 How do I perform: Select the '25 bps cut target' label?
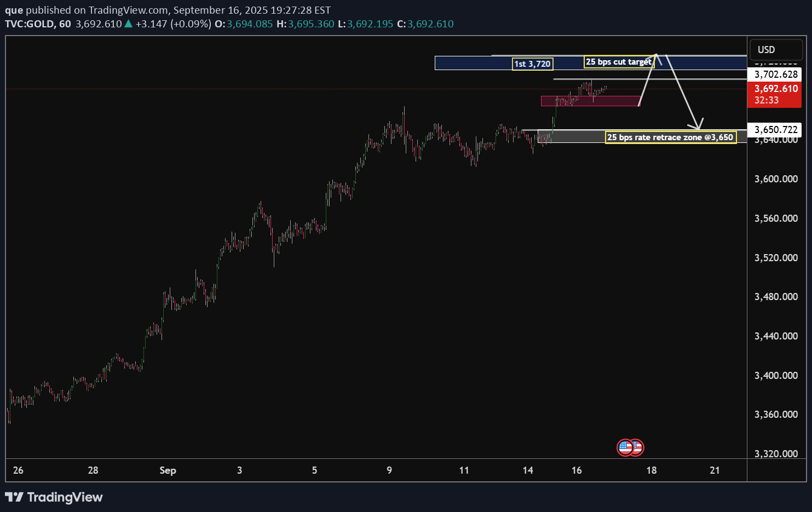[619, 62]
